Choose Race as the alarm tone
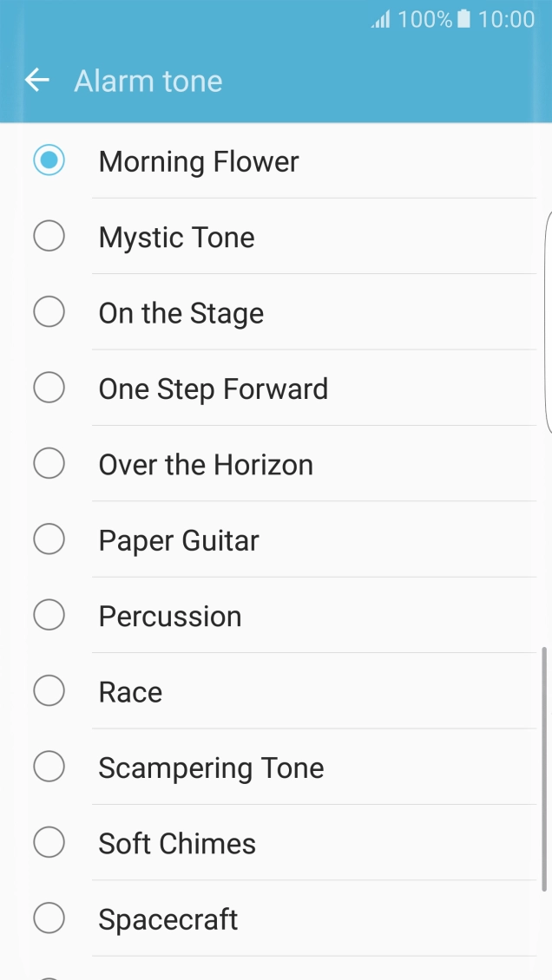 [x=49, y=690]
